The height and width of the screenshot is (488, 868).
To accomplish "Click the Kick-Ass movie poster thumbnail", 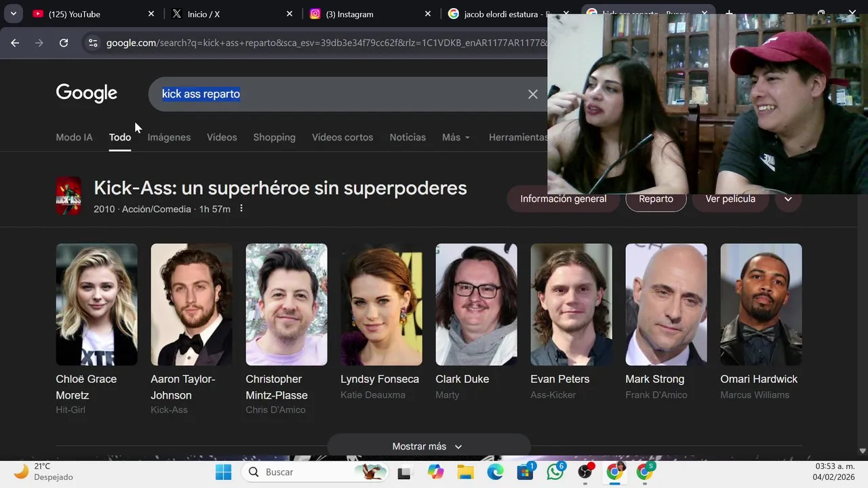I will [x=68, y=196].
